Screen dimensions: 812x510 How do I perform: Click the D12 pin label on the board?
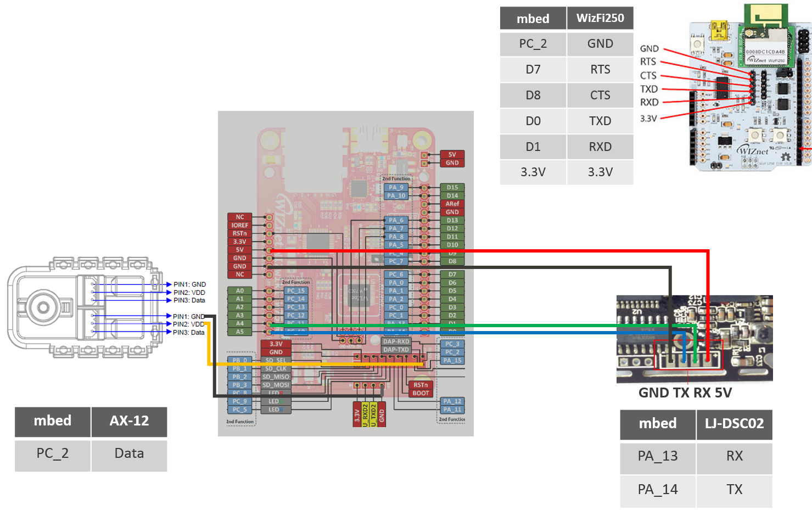pyautogui.click(x=452, y=228)
